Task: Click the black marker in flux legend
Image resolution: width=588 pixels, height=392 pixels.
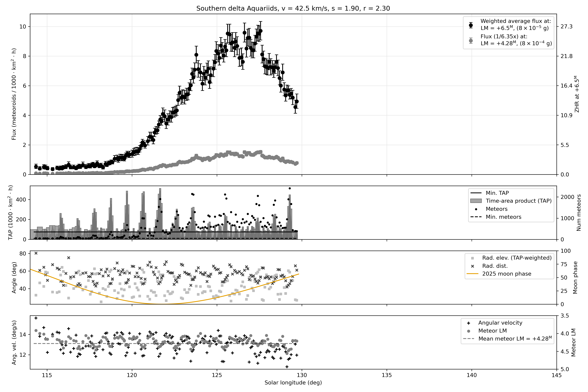Action: coord(471,25)
